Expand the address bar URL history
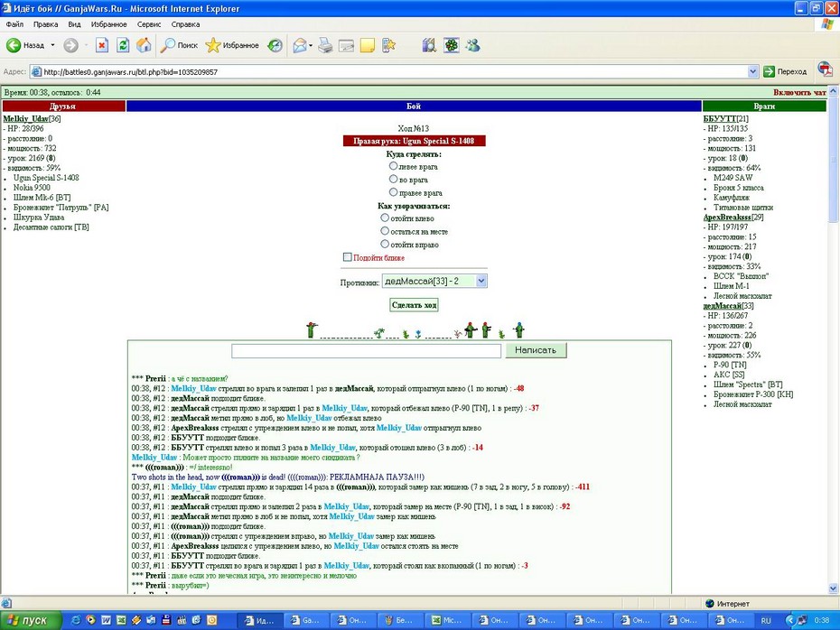 pyautogui.click(x=752, y=71)
